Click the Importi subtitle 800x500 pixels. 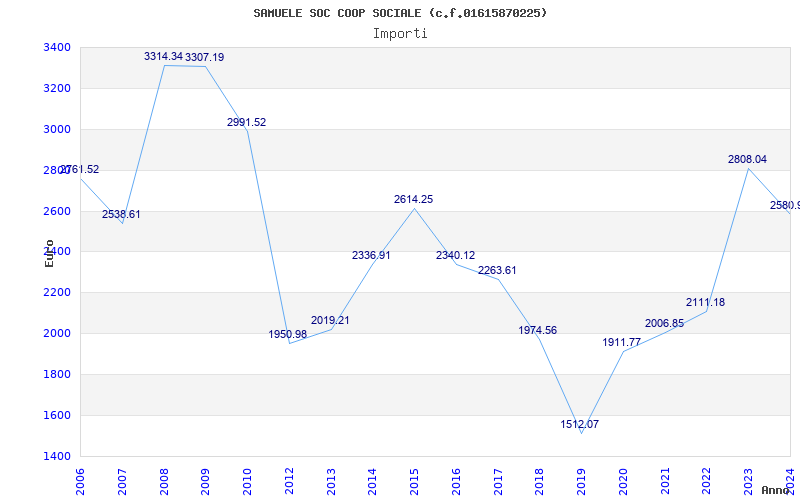coord(400,34)
